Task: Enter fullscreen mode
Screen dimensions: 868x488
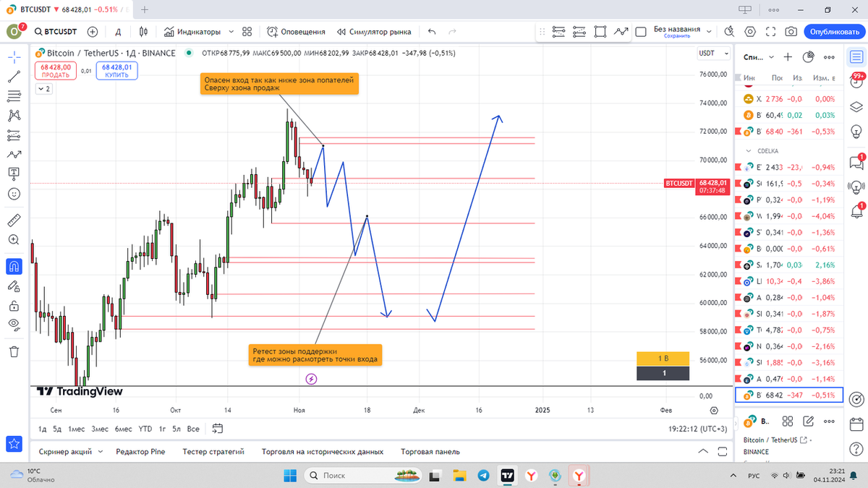Action: click(x=771, y=32)
